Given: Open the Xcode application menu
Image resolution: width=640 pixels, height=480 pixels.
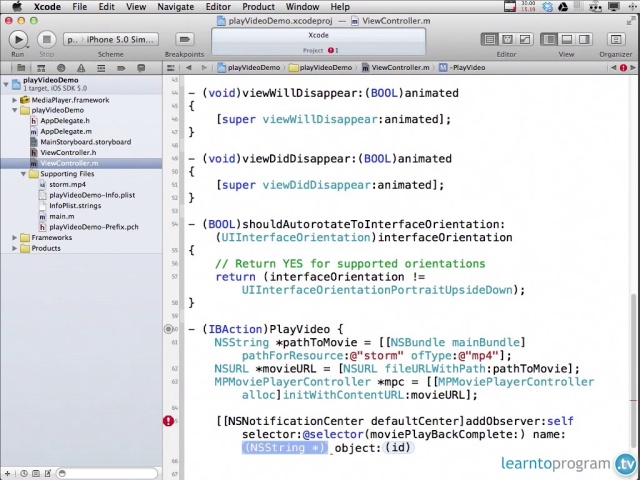Looking at the screenshot, I should [47, 7].
